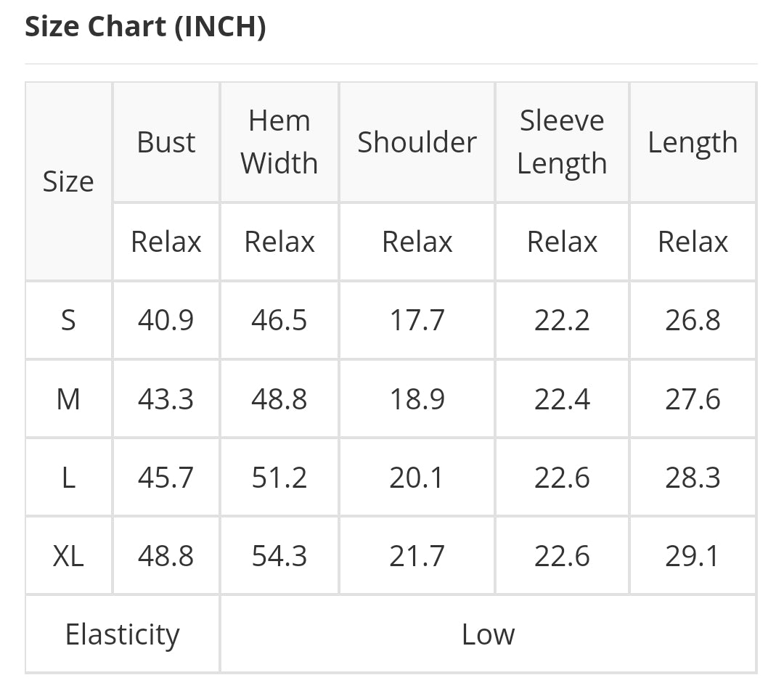
Task: Click the size M length value 27.6
Action: tap(693, 399)
